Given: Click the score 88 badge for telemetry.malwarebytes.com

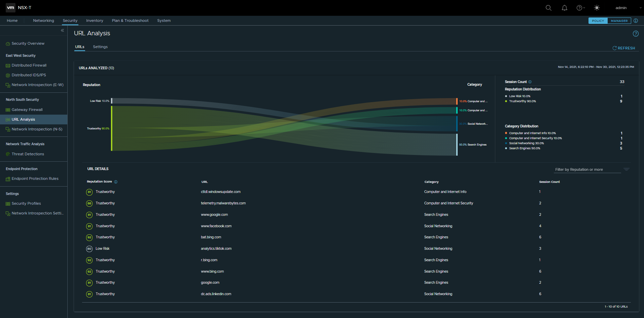Looking at the screenshot, I should tap(89, 203).
